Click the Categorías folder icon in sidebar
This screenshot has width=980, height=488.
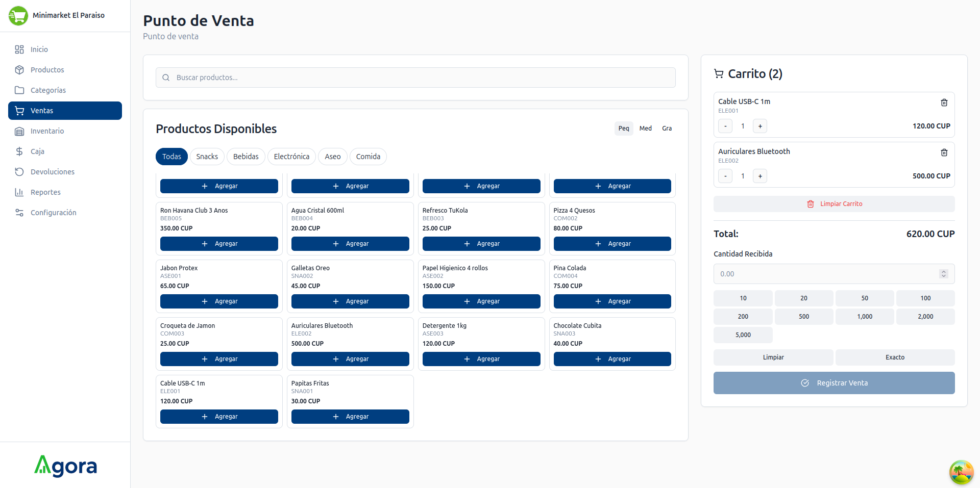coord(19,90)
